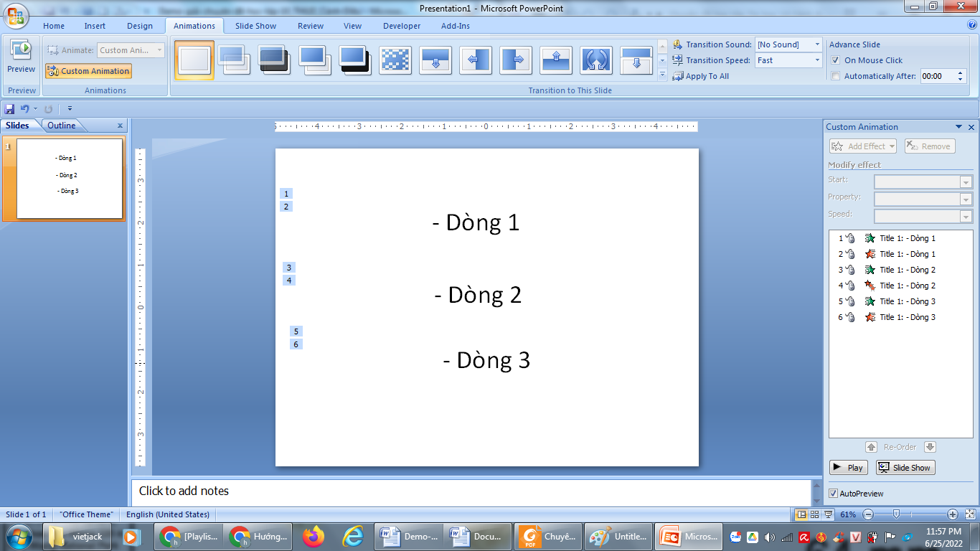The height and width of the screenshot is (551, 980).
Task: Switch to the Outline tab
Action: [62, 126]
